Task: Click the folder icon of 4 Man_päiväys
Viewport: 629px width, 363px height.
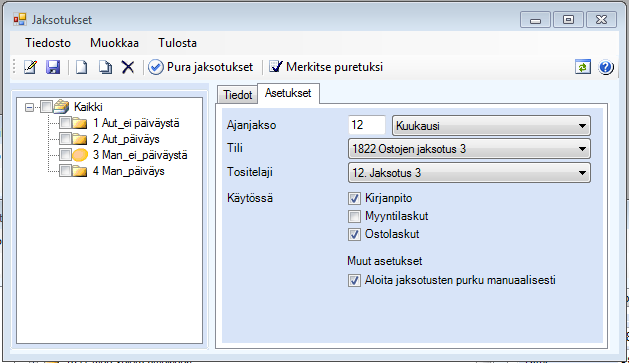Action: coord(80,171)
